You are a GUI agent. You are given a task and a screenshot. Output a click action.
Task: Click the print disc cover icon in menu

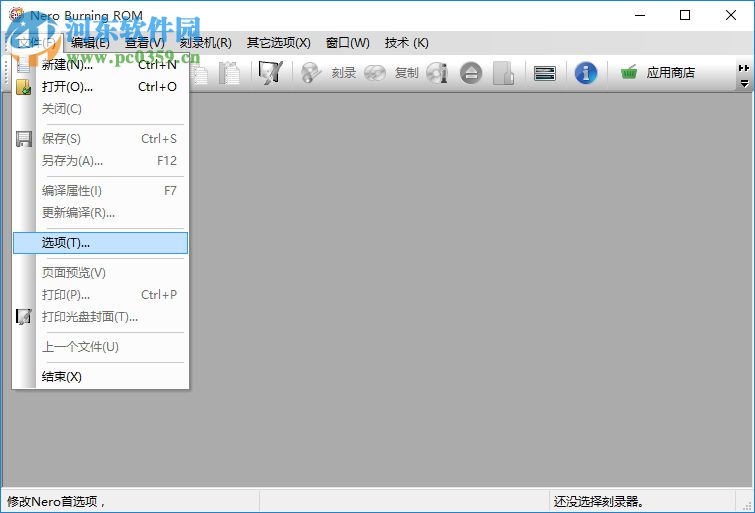click(24, 316)
